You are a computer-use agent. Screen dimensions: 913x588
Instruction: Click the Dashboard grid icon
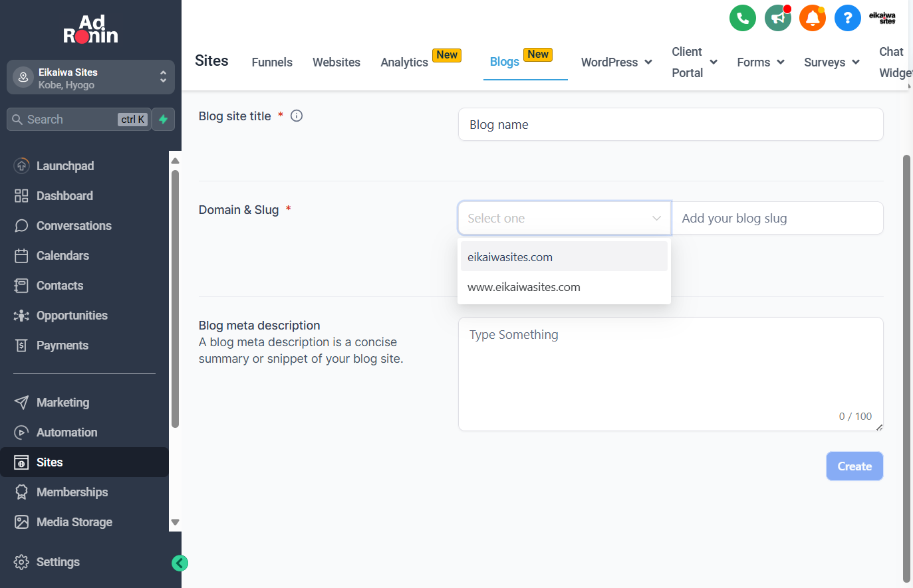(21, 196)
